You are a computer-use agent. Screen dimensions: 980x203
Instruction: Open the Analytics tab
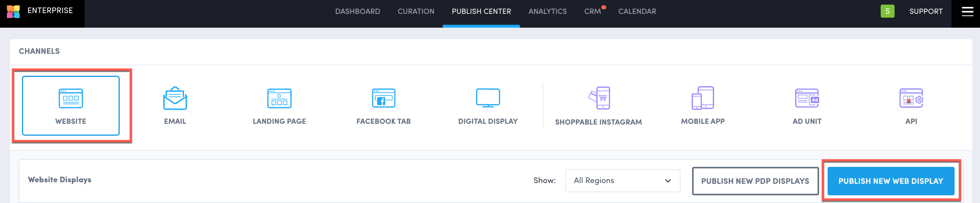coord(547,12)
